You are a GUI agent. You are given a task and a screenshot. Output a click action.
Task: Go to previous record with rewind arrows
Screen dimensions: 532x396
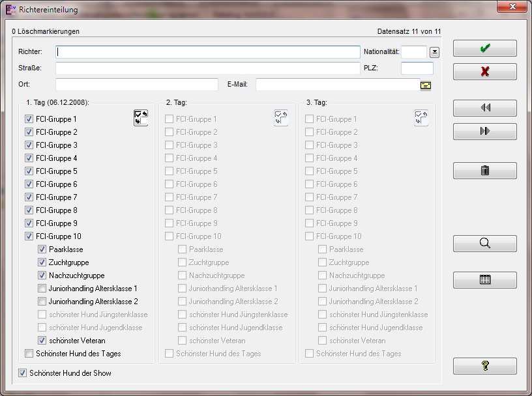[485, 108]
